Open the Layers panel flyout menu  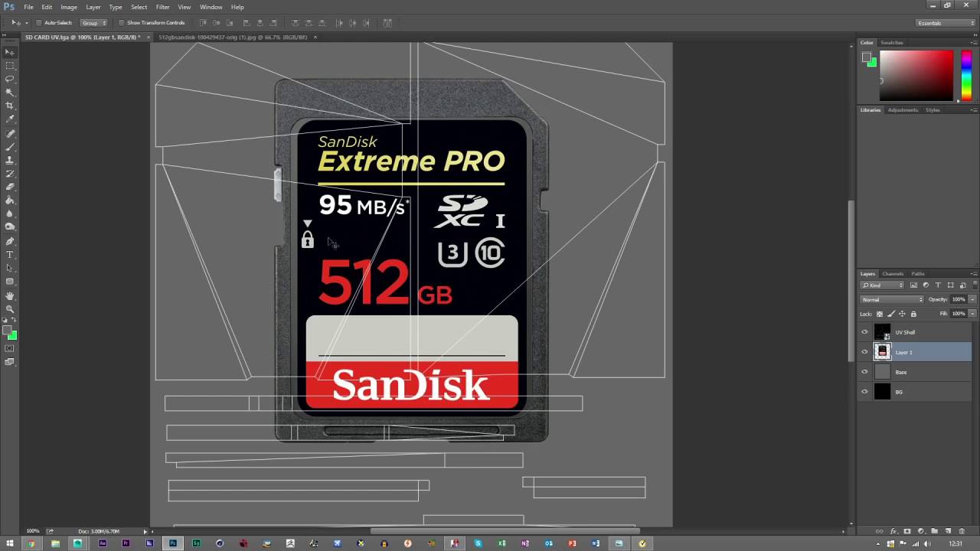point(974,274)
